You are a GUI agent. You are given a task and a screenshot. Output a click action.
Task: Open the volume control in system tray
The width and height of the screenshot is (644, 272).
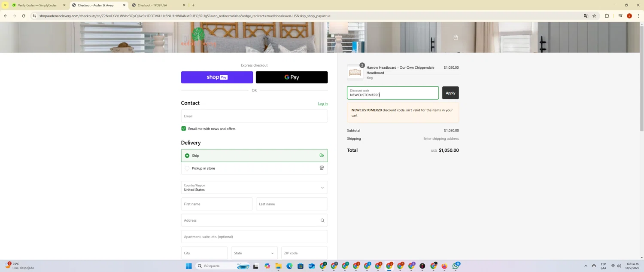619,266
